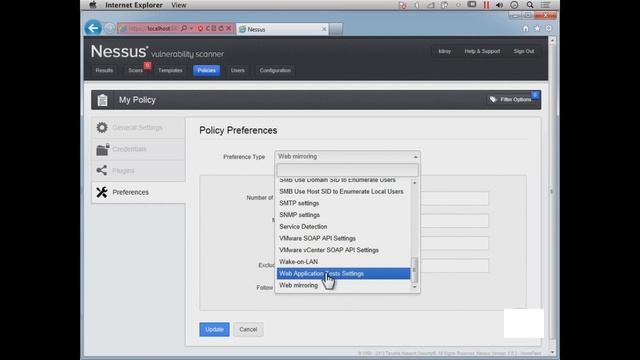Choose Web Application Tests Settings option

[343, 273]
